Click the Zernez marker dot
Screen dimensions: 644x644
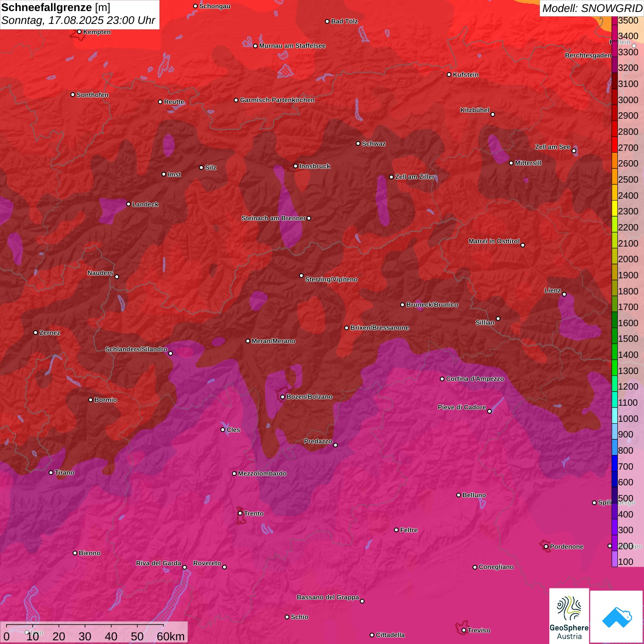click(35, 333)
